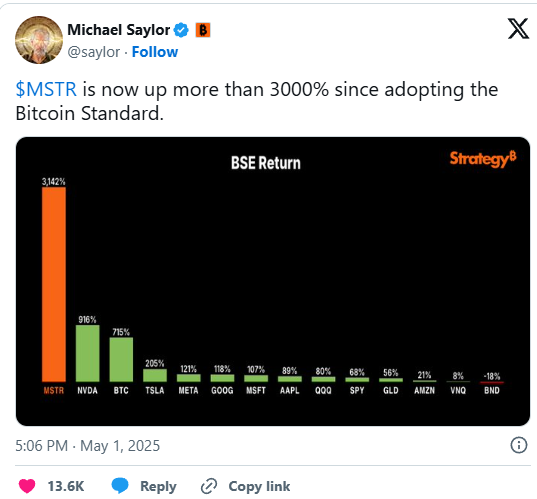Click the X logo icon
Screen dimensions: 537x499
click(x=518, y=29)
